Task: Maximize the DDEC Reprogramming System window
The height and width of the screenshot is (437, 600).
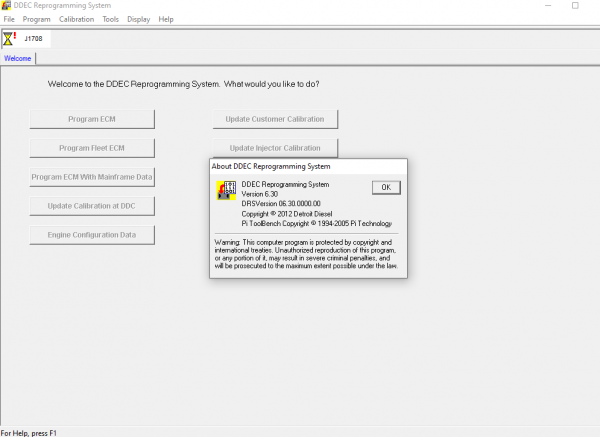Action: click(575, 5)
